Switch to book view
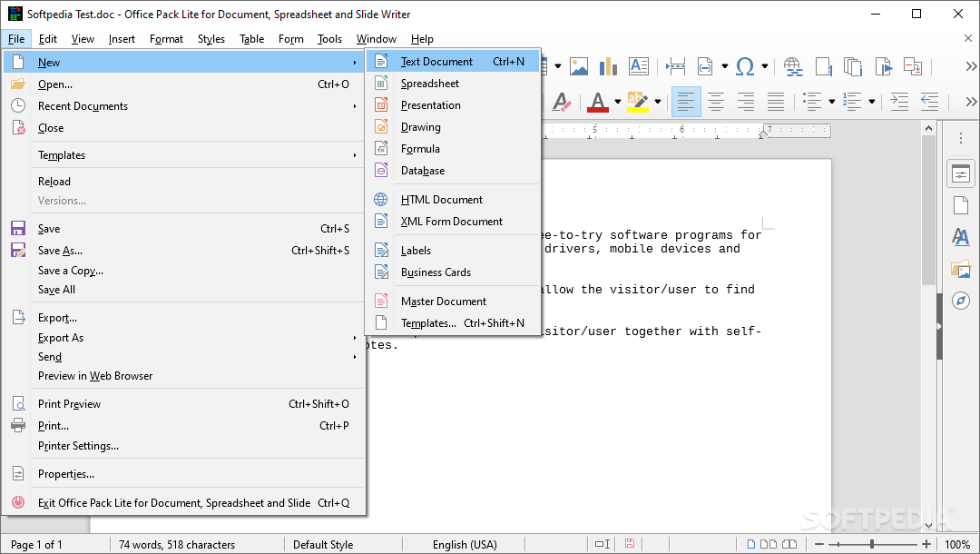 pos(789,544)
